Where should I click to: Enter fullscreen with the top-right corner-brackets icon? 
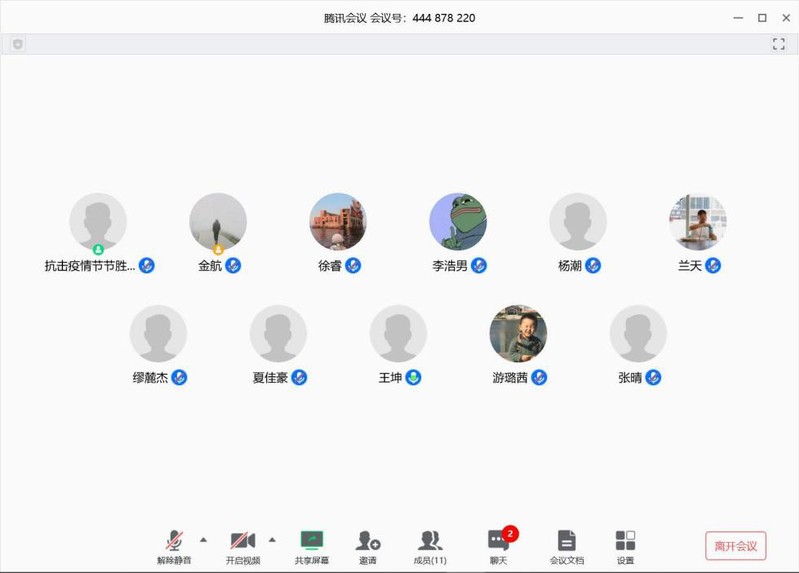pyautogui.click(x=778, y=44)
